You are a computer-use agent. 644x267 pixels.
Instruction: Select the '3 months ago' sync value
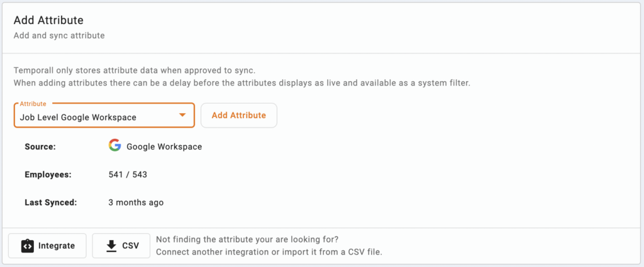point(136,203)
